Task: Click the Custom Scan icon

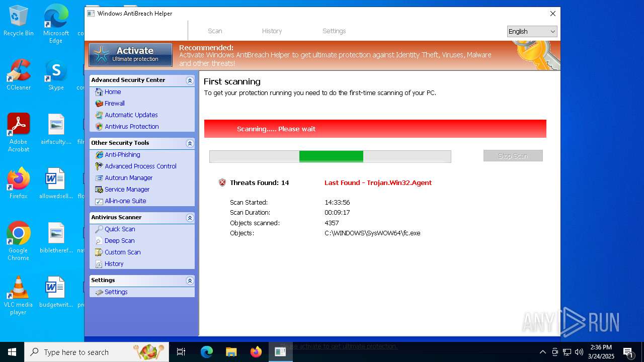Action: coord(99,252)
